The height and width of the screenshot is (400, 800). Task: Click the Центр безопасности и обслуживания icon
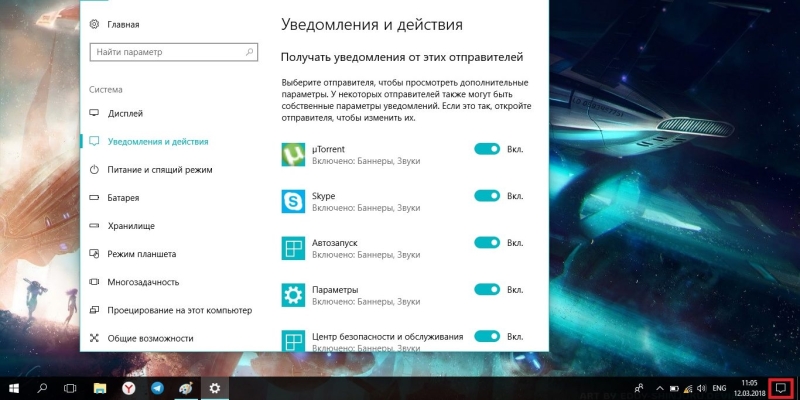click(293, 341)
